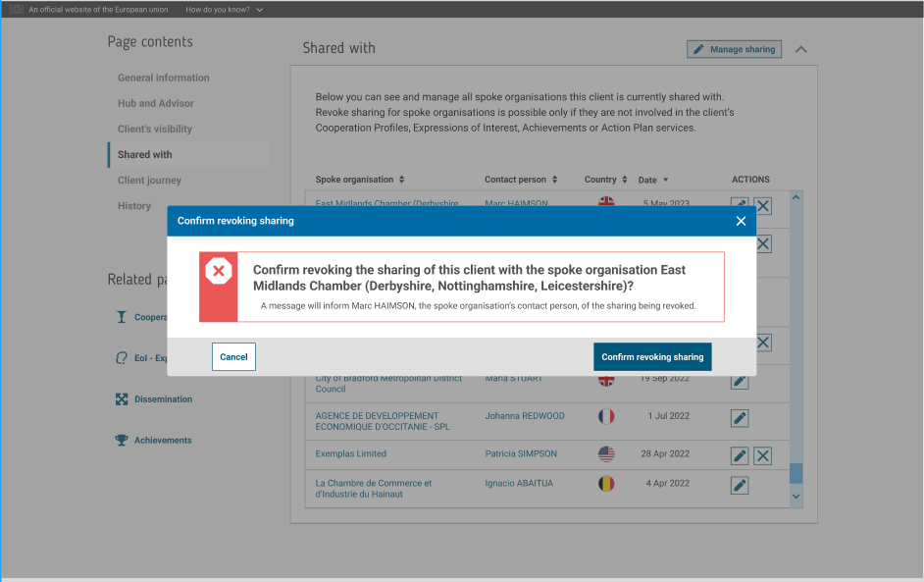The width and height of the screenshot is (924, 582).
Task: Go to Client journey section
Action: click(149, 181)
